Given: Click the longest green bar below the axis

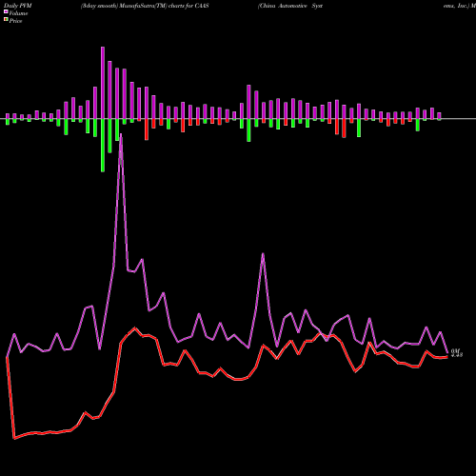Looking at the screenshot, I should coord(103,146).
